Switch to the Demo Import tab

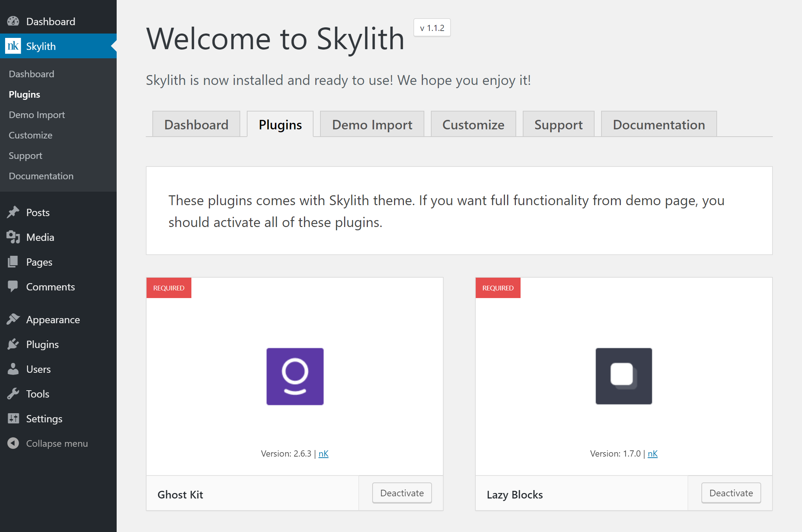(372, 124)
